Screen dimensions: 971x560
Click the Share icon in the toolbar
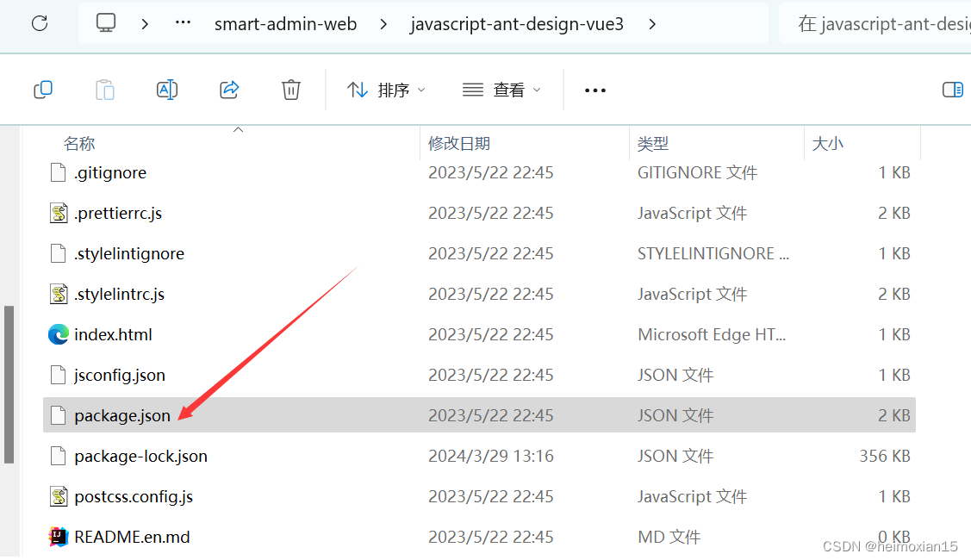coord(228,89)
